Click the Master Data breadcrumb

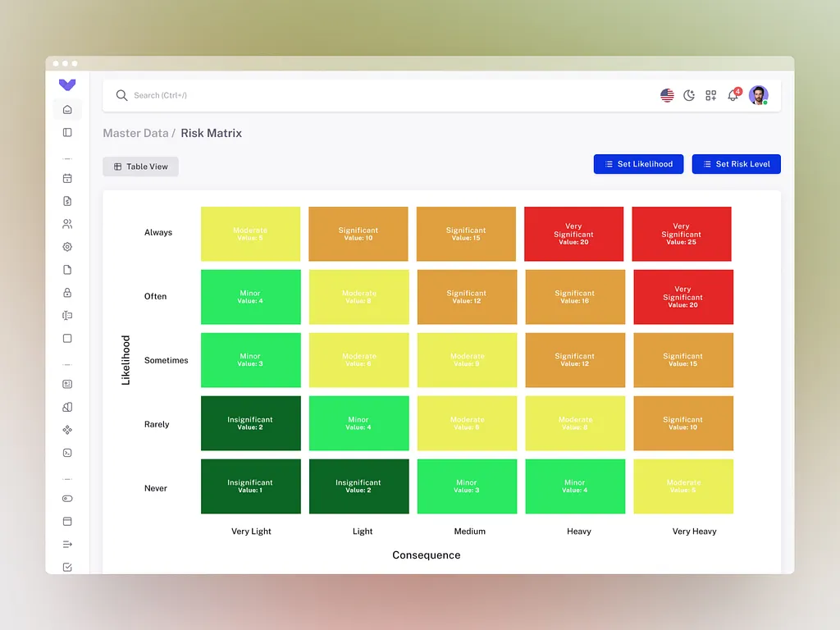135,133
